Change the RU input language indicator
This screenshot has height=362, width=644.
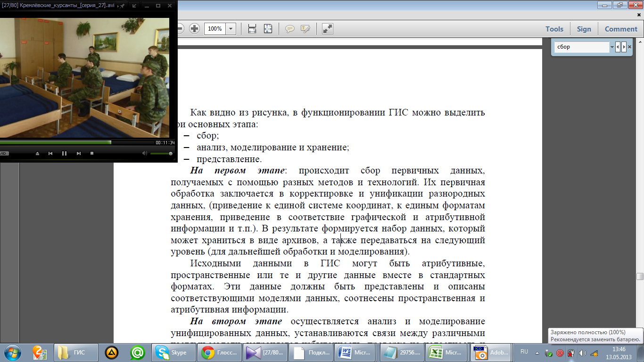coord(524,352)
